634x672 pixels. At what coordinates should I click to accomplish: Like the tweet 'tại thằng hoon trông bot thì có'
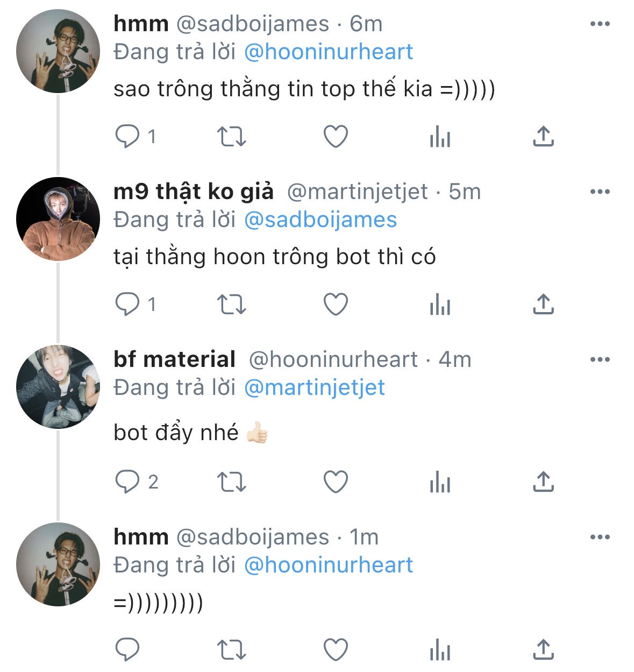336,305
